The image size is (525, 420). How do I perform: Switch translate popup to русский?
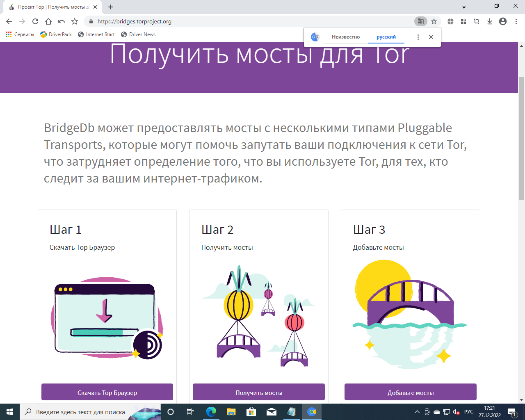pos(386,37)
